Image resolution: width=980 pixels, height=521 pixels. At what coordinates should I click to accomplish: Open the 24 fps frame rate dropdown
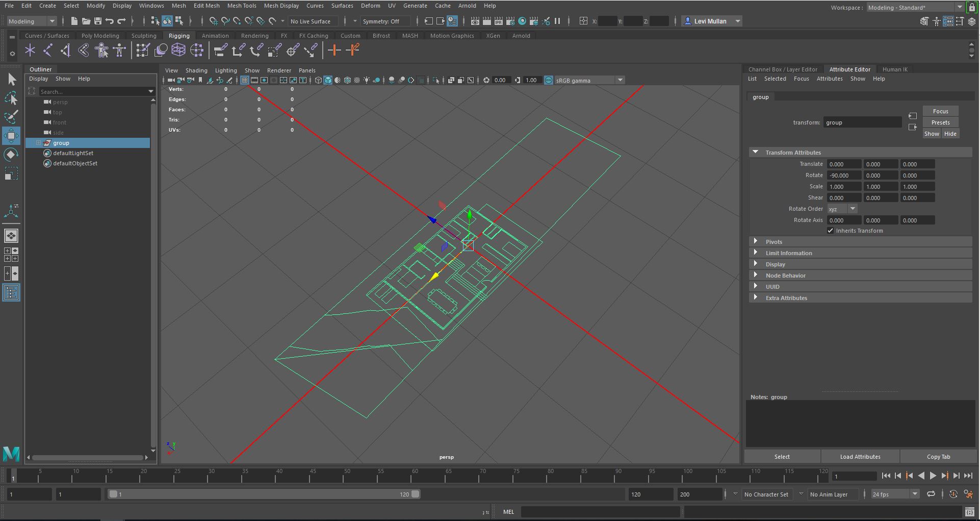895,494
